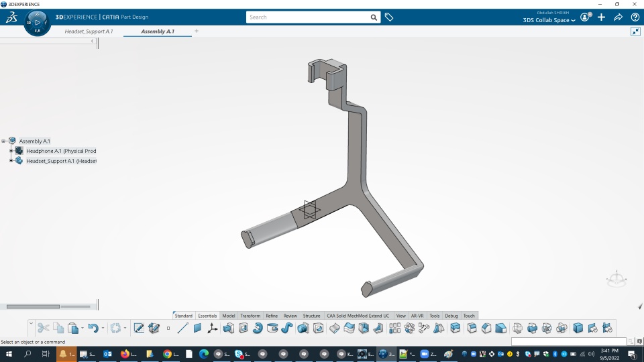This screenshot has height=362, width=644.
Task: Collapse the tree panel with the arrow
Action: coord(92,41)
